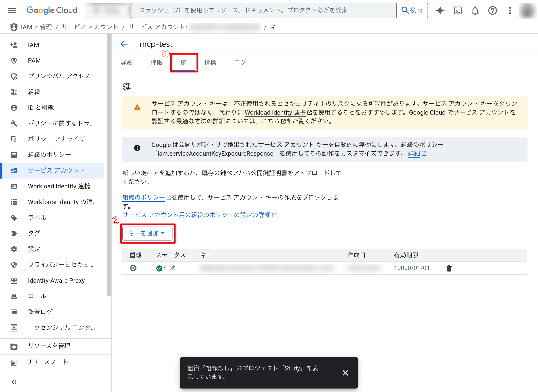
Task: Open the three-dot settings menu
Action: point(510,10)
